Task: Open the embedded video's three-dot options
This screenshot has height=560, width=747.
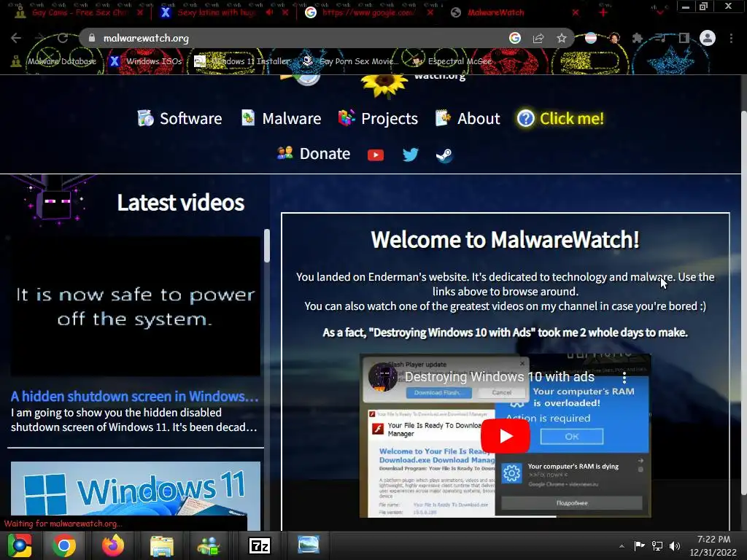Action: coord(624,378)
